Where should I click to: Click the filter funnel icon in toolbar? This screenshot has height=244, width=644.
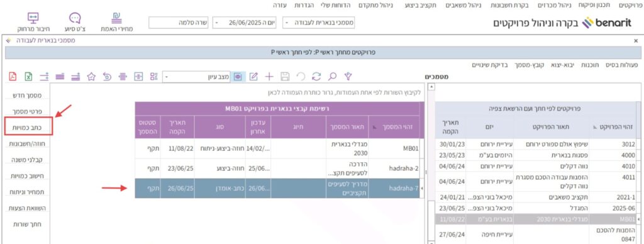pos(348,76)
